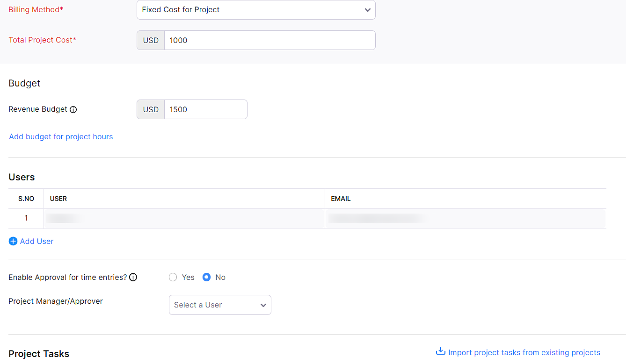Click the EMAIL column header

[341, 199]
